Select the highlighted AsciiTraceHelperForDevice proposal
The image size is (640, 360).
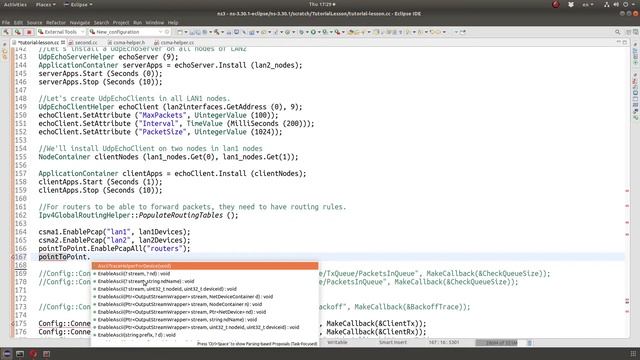click(204, 266)
